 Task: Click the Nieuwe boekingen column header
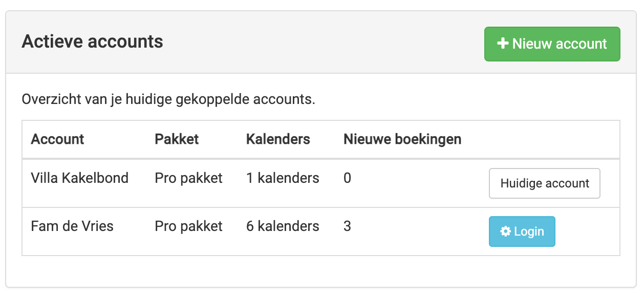coord(402,139)
